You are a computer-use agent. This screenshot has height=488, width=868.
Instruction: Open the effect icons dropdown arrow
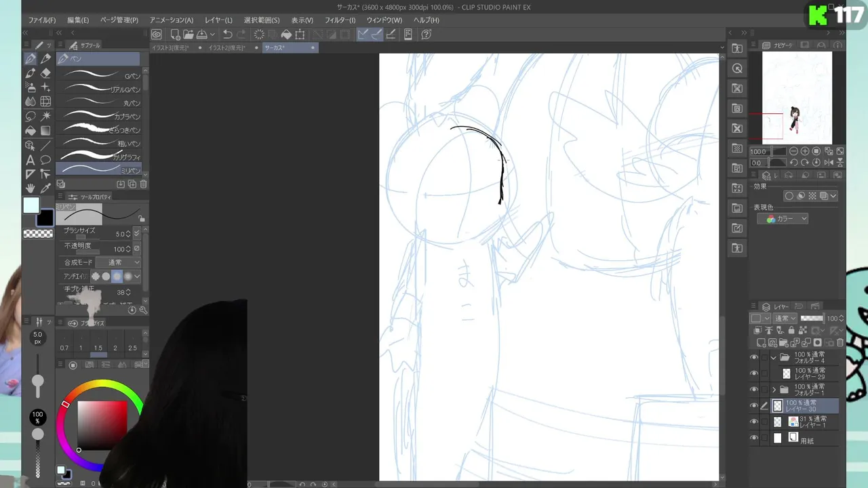tap(833, 196)
